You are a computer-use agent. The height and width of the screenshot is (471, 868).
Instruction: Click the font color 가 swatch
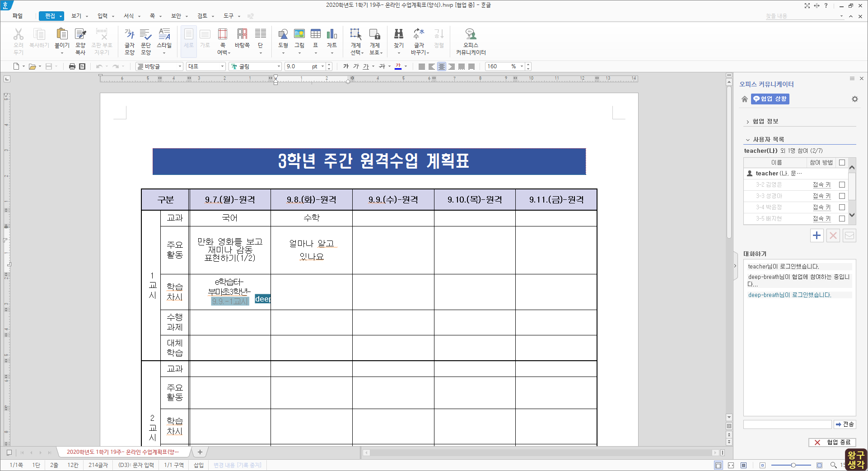pos(398,66)
